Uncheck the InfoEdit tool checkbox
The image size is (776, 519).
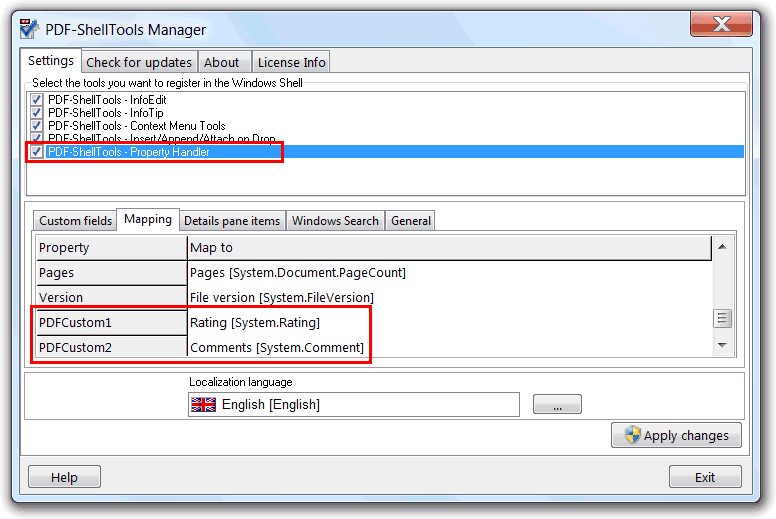coord(37,100)
